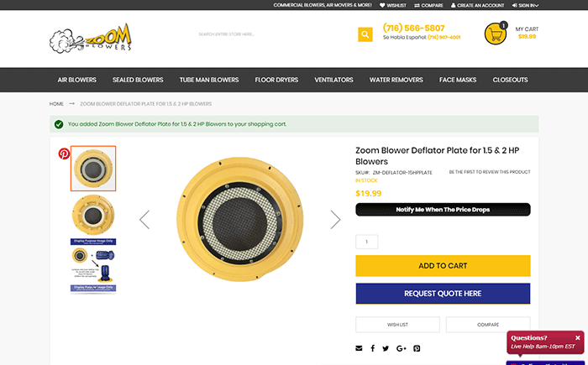Click the red Pinterest save icon
This screenshot has width=588, height=365.
pos(64,154)
